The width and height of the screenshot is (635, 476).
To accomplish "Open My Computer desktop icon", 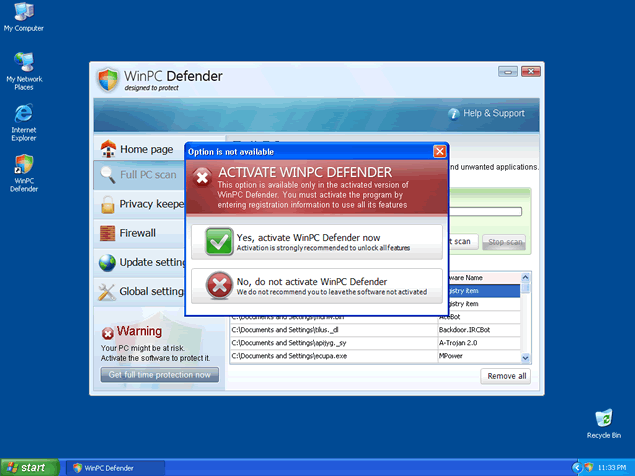I will coord(23,13).
